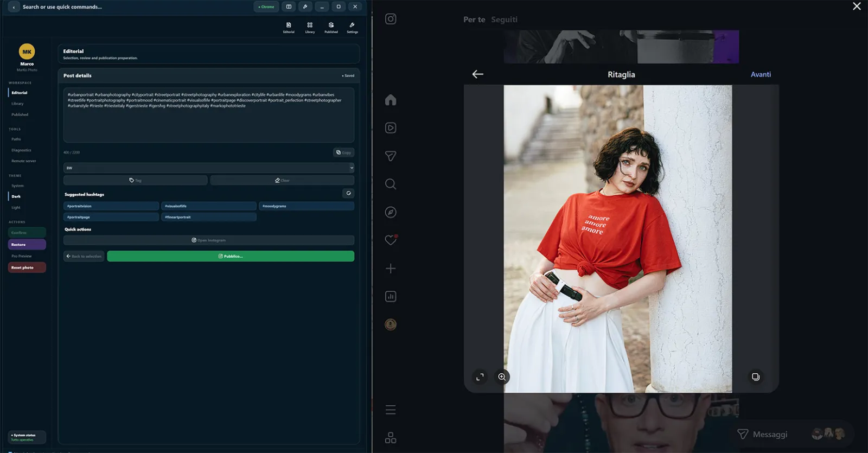Click the MK user avatar
This screenshot has width=868, height=453.
27,52
